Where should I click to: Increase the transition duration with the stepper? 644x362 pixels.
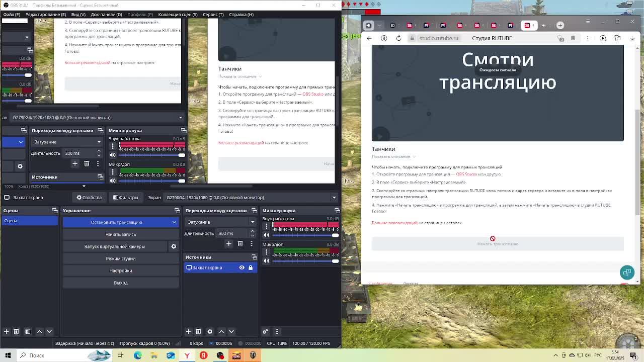[x=252, y=231]
